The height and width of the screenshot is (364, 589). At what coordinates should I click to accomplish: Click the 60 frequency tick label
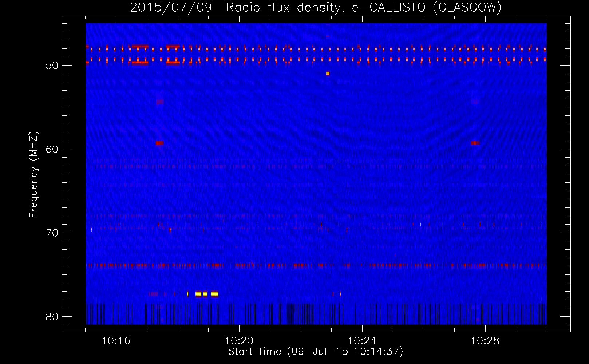point(52,149)
